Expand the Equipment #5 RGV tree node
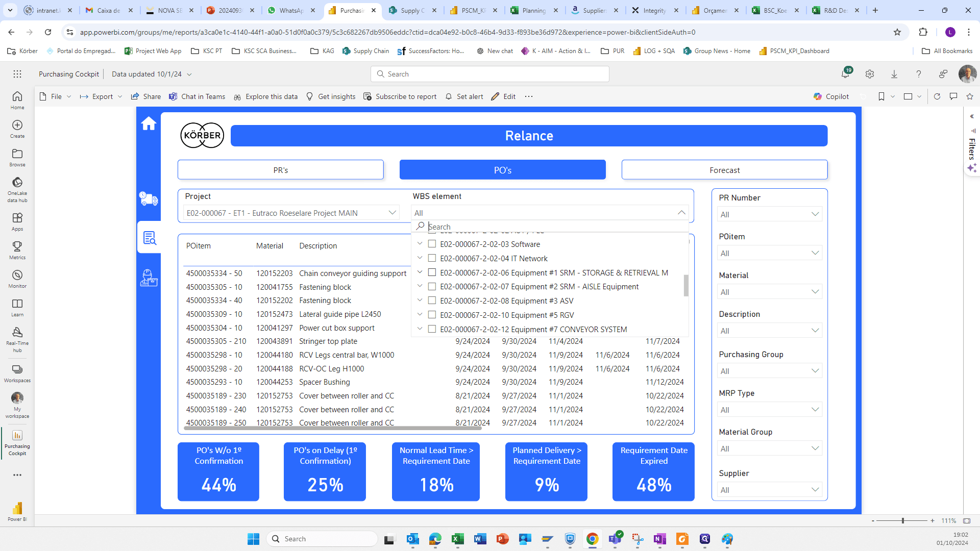The height and width of the screenshot is (551, 980). point(420,315)
